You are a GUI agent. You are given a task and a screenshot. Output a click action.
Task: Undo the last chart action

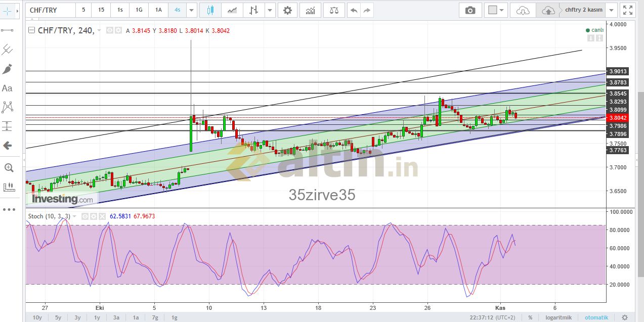point(354,10)
